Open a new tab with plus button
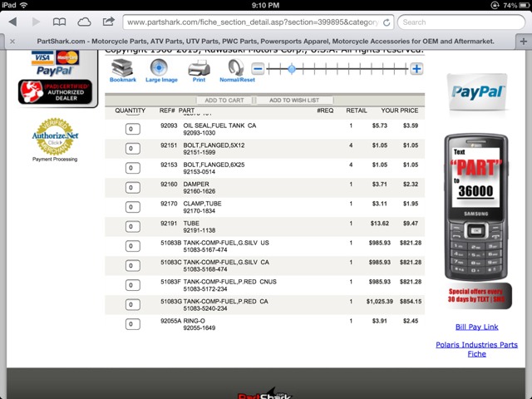Image resolution: width=532 pixels, height=399 pixels. [x=524, y=42]
